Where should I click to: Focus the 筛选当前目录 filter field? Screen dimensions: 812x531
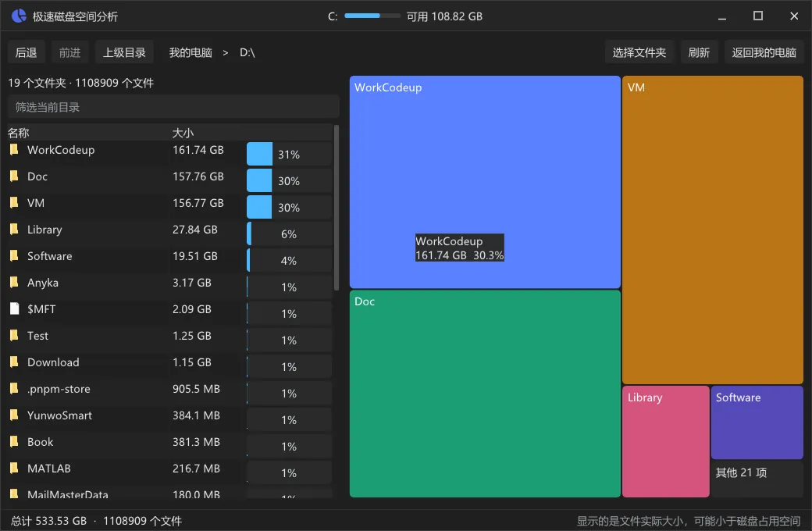pyautogui.click(x=173, y=107)
